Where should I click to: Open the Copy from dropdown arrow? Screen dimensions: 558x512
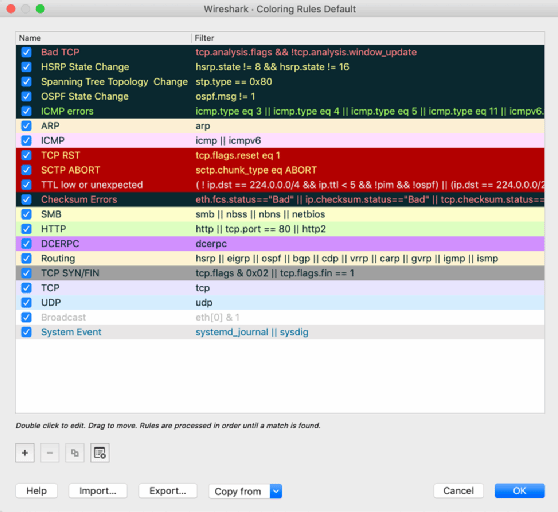coord(276,491)
